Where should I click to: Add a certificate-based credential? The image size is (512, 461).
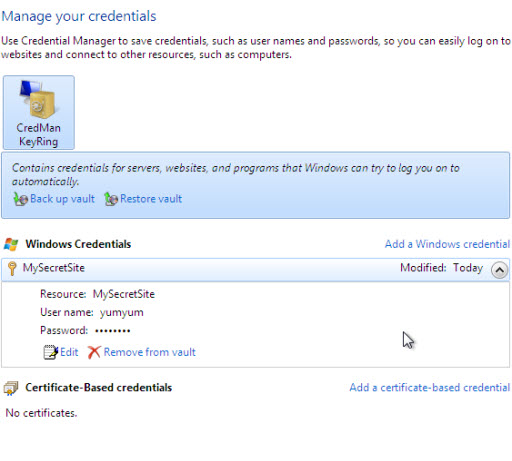430,388
